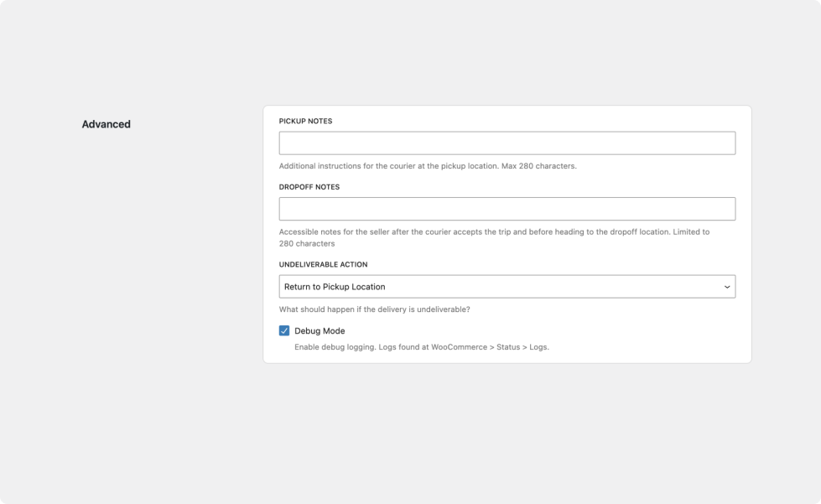Click the "What should happen if the delivery is undeliverable?" hint
Screen dimensions: 821x504
point(374,309)
